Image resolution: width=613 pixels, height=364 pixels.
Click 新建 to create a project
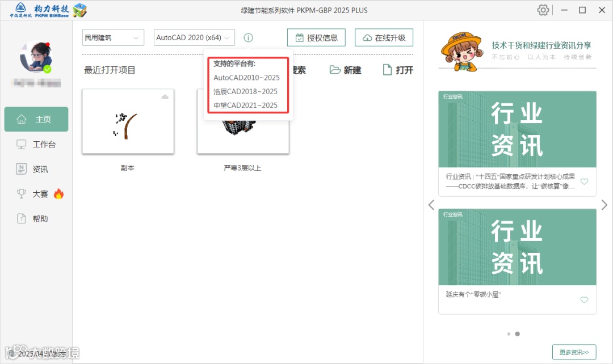(x=345, y=70)
